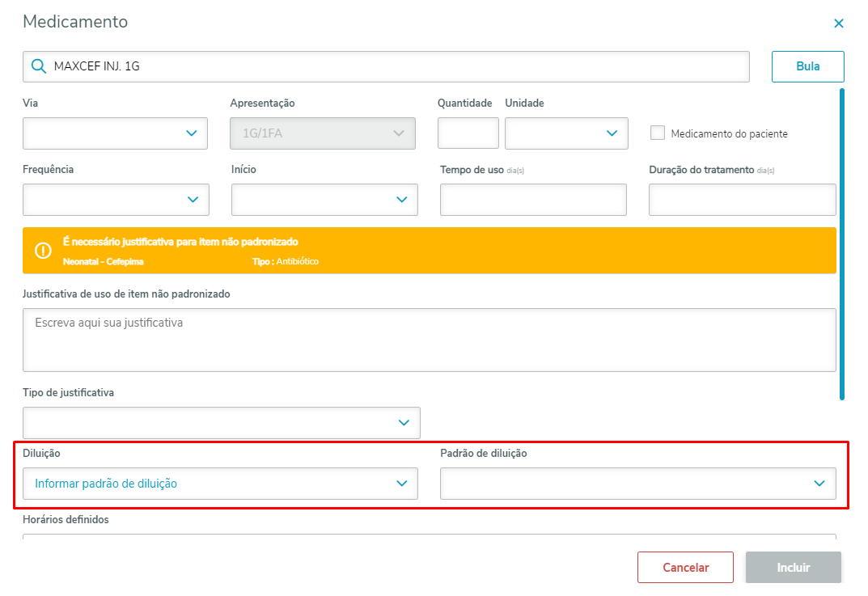Click the blue vertical scrollbar
Viewport: 868px width, 596px height.
click(x=842, y=243)
